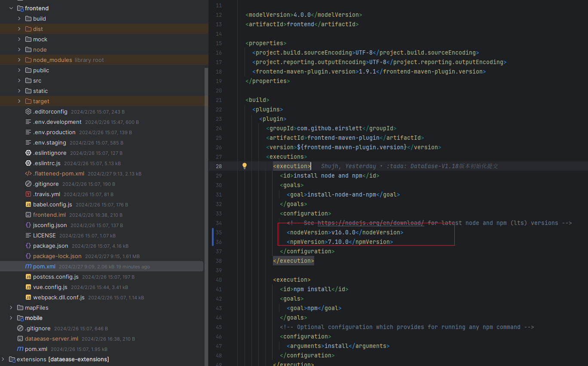Image resolution: width=588 pixels, height=366 pixels.
Task: Expand the static folder
Action: coord(19,91)
